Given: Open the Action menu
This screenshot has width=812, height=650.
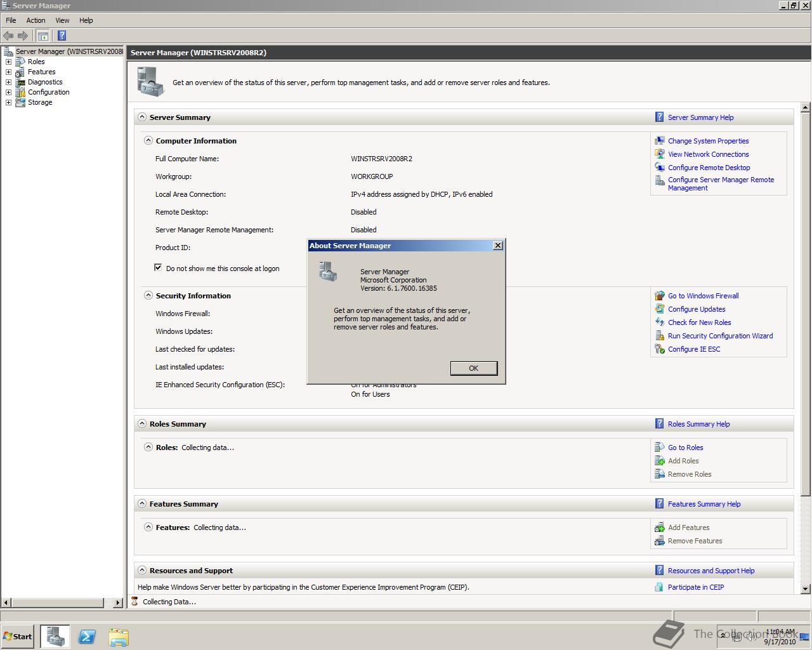Looking at the screenshot, I should 36,20.
